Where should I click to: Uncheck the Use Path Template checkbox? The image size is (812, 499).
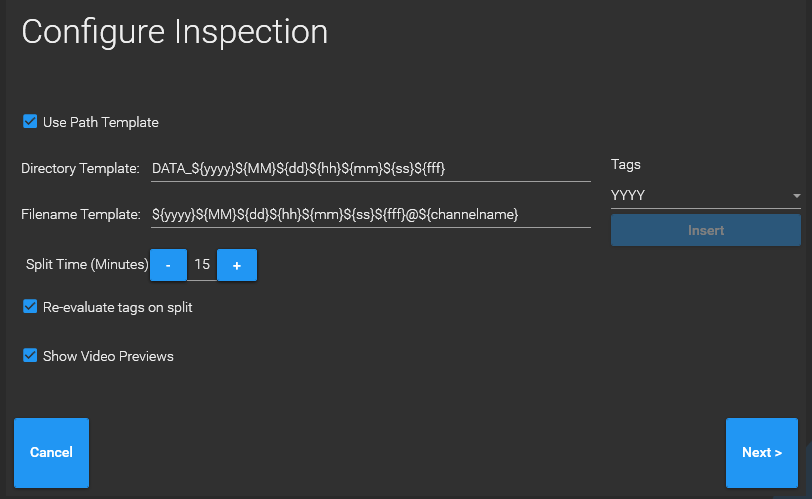[x=30, y=122]
